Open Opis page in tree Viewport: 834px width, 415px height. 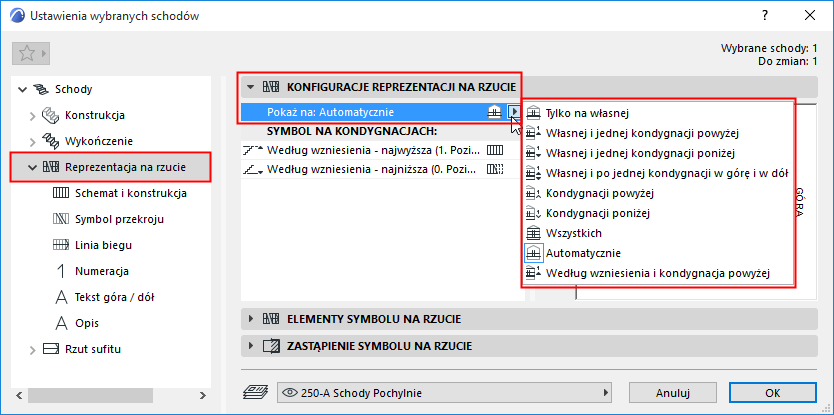click(x=87, y=323)
